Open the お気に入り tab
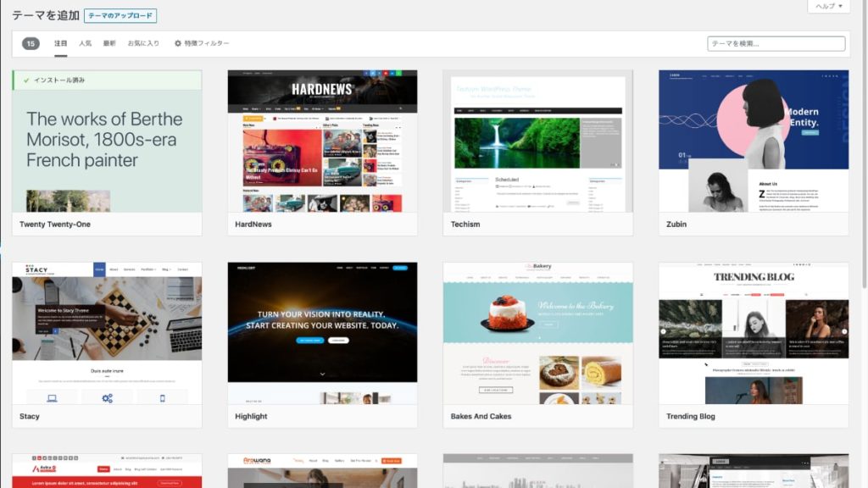Viewport: 868px width, 488px height. click(x=143, y=43)
